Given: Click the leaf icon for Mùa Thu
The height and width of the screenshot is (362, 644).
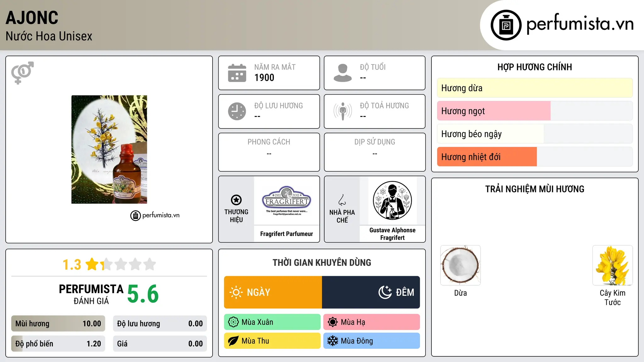Looking at the screenshot, I should [x=233, y=341].
